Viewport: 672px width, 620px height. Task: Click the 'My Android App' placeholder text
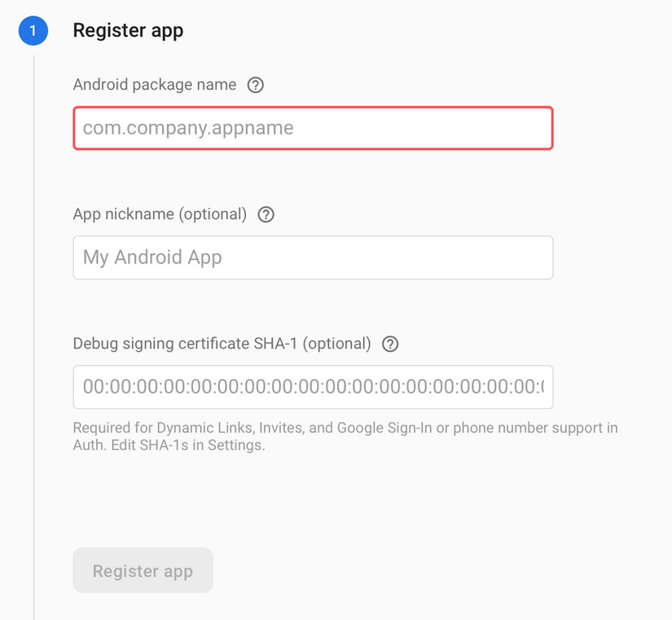coord(152,257)
